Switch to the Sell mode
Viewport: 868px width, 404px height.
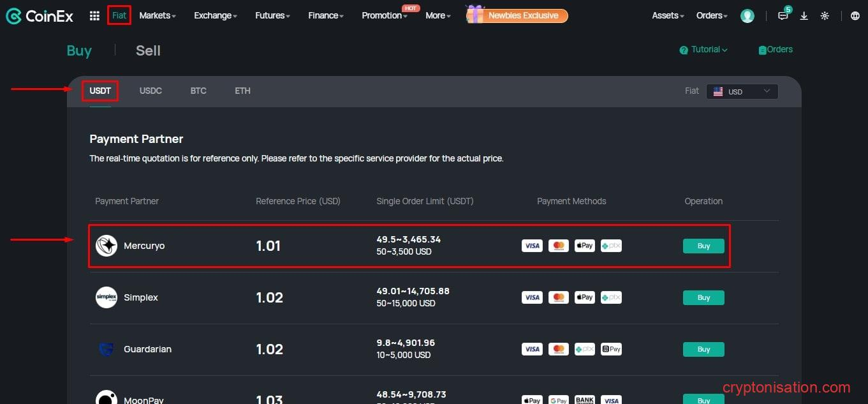click(x=148, y=51)
